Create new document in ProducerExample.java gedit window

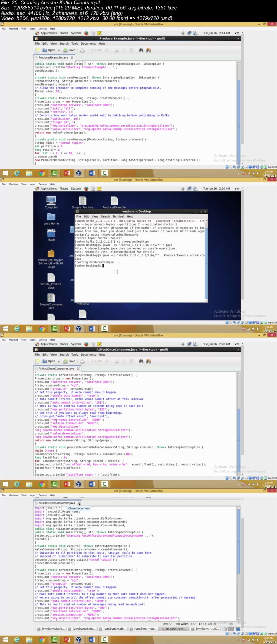pyautogui.click(x=37, y=50)
